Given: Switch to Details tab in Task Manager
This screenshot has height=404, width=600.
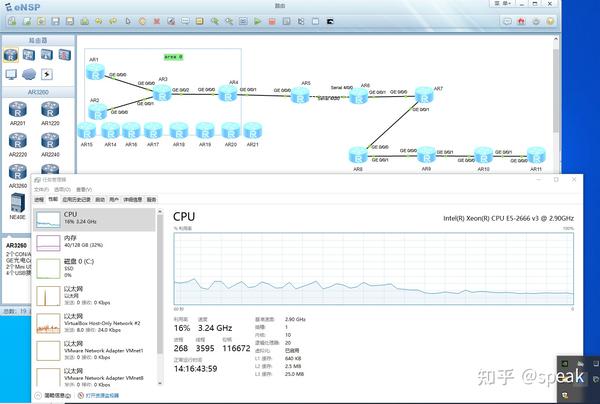Looking at the screenshot, I should point(133,199).
